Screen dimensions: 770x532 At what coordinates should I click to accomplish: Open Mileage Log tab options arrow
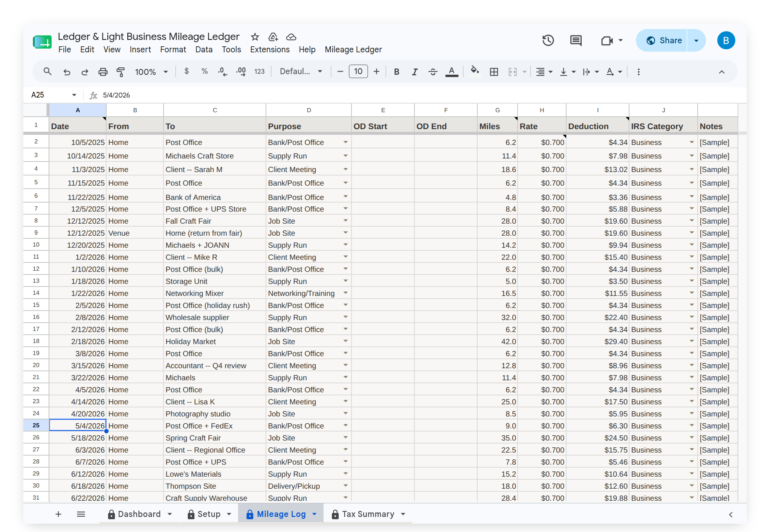coord(315,514)
